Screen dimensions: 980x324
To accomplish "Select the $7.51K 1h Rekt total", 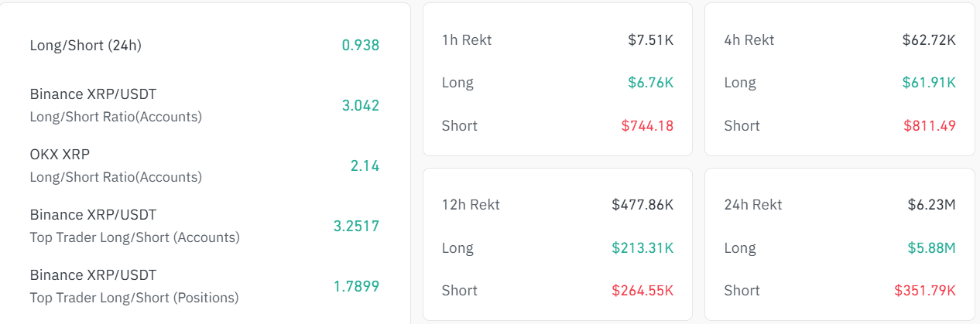I will 650,39.
